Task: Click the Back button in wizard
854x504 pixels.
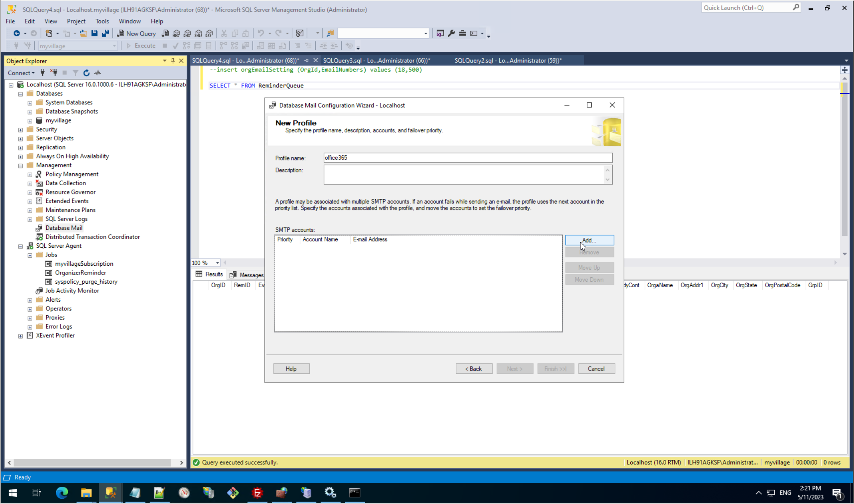Action: pyautogui.click(x=474, y=369)
